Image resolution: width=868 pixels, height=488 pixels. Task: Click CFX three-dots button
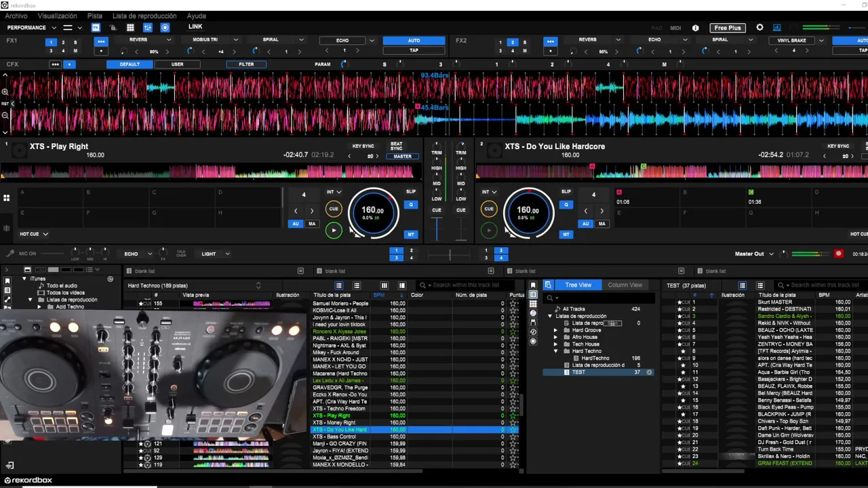[x=55, y=64]
